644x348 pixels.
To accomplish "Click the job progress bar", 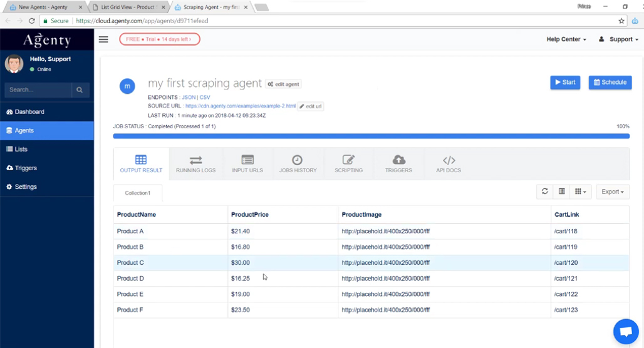I will click(x=371, y=136).
